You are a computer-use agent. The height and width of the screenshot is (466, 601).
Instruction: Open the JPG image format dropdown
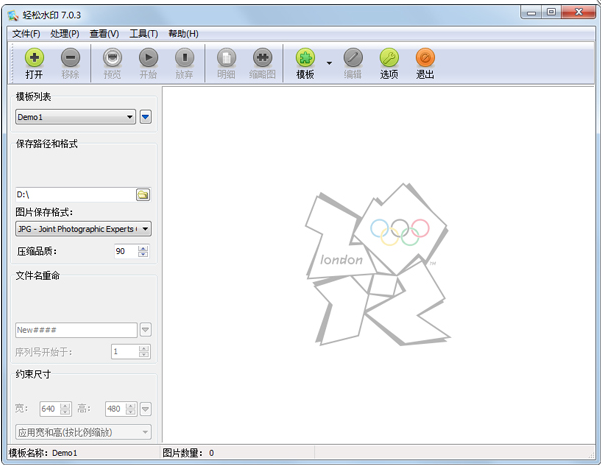pyautogui.click(x=145, y=229)
